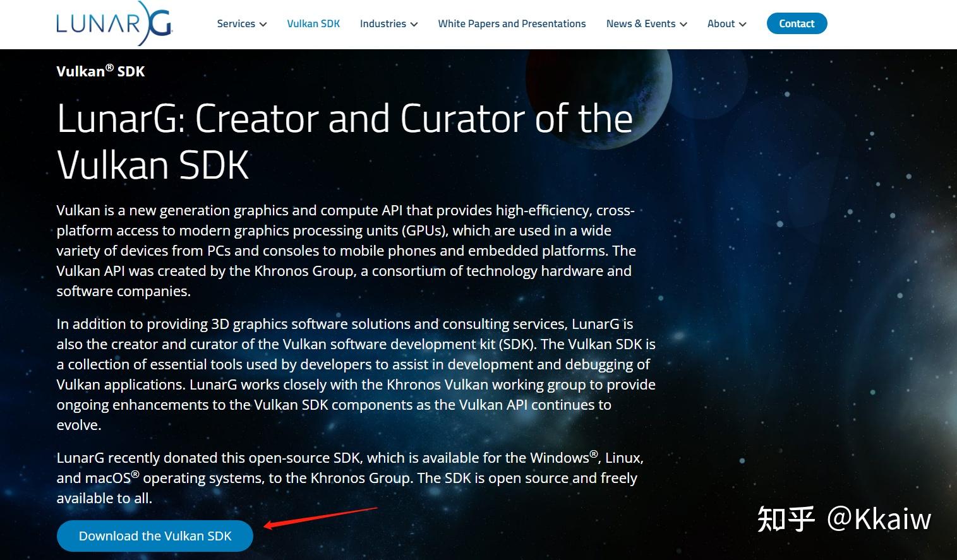The height and width of the screenshot is (560, 957).
Task: Expand the chevron next to About
Action: [x=742, y=25]
